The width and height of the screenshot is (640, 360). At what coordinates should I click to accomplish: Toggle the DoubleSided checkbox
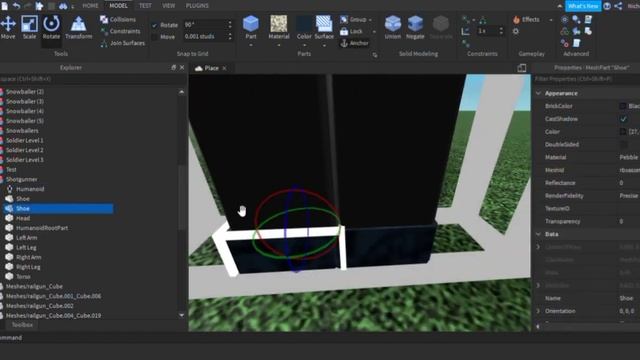click(x=623, y=144)
